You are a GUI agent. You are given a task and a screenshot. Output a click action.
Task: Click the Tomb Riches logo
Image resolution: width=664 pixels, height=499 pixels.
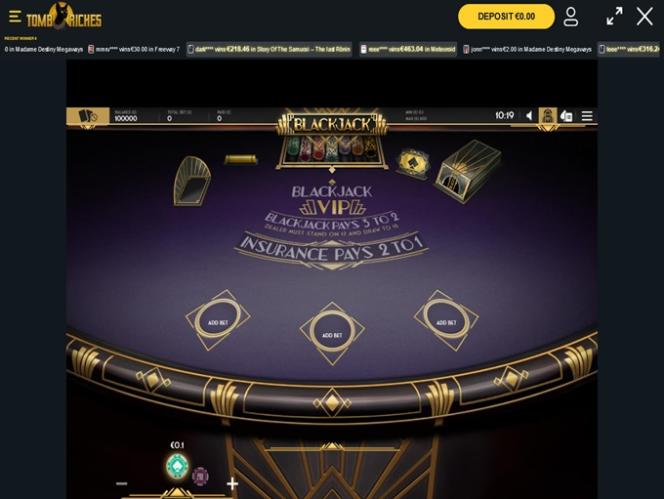[x=64, y=17]
